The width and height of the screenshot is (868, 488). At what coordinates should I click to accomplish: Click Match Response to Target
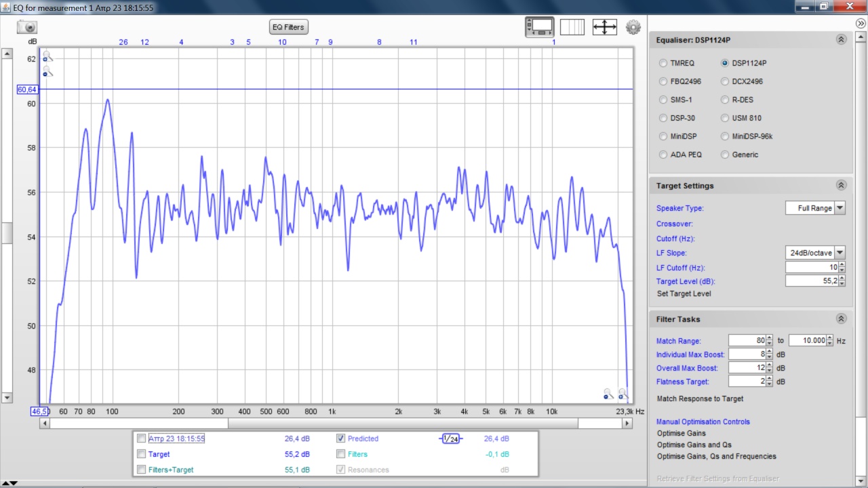pyautogui.click(x=700, y=399)
